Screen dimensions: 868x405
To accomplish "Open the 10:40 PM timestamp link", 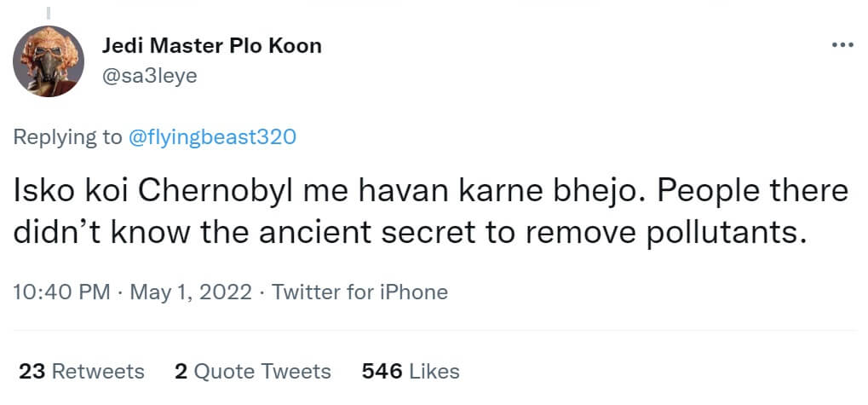I will pyautogui.click(x=62, y=292).
